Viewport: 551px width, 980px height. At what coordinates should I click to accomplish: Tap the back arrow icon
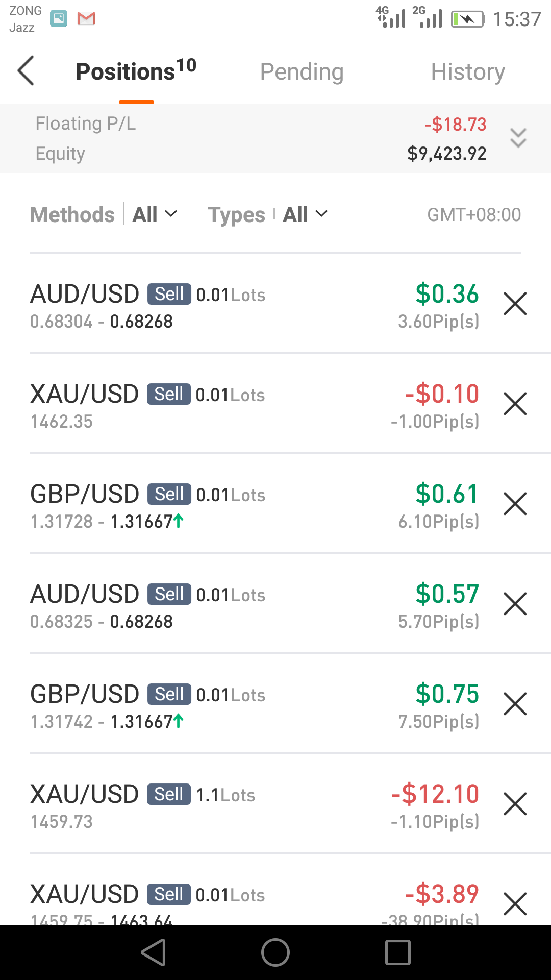pyautogui.click(x=26, y=71)
